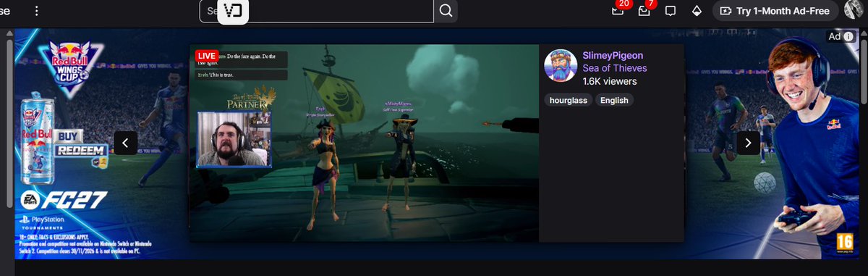Image resolution: width=868 pixels, height=276 pixels.
Task: Click the Get Bits diamond icon
Action: (x=697, y=11)
